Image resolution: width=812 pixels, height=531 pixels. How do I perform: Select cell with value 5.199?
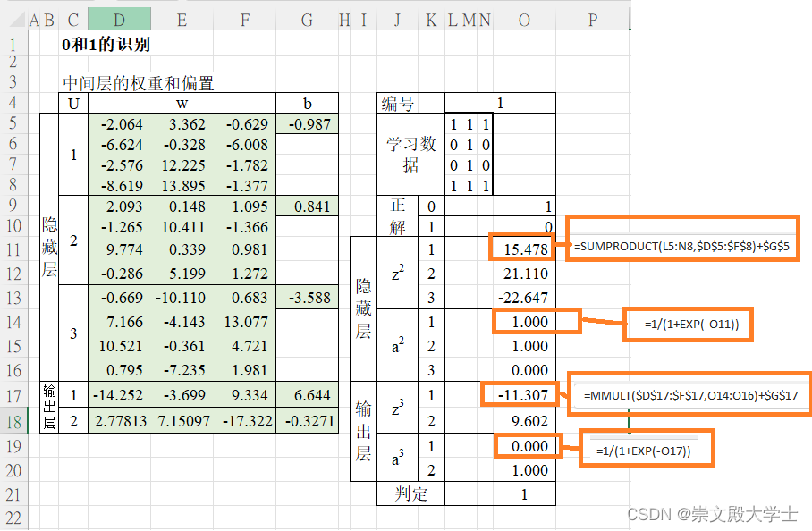[182, 274]
